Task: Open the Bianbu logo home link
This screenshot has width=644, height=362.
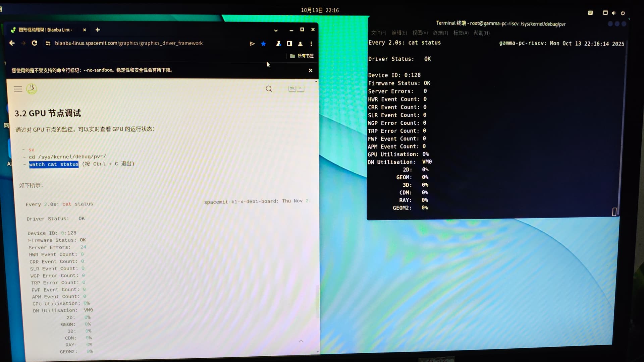Action: (x=32, y=88)
